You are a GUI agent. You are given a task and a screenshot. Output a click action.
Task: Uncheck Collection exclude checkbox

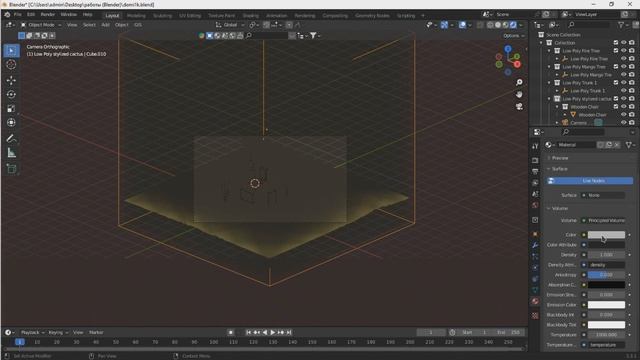616,42
